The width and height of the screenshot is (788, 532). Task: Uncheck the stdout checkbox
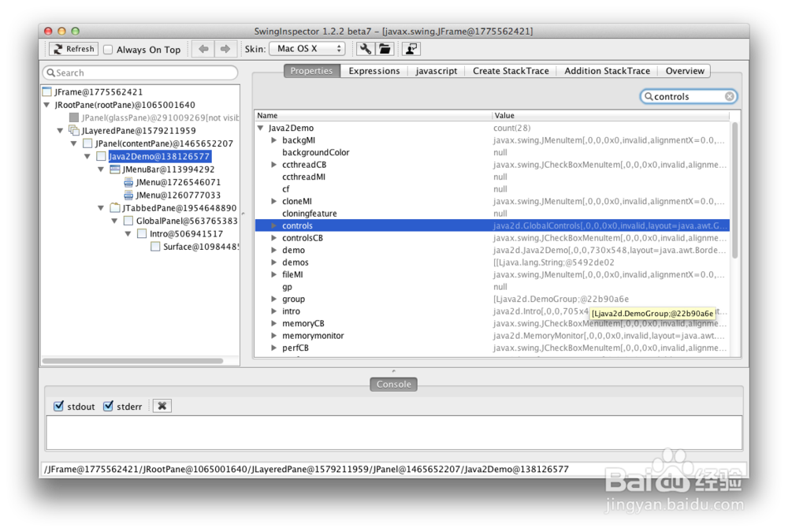(x=58, y=406)
